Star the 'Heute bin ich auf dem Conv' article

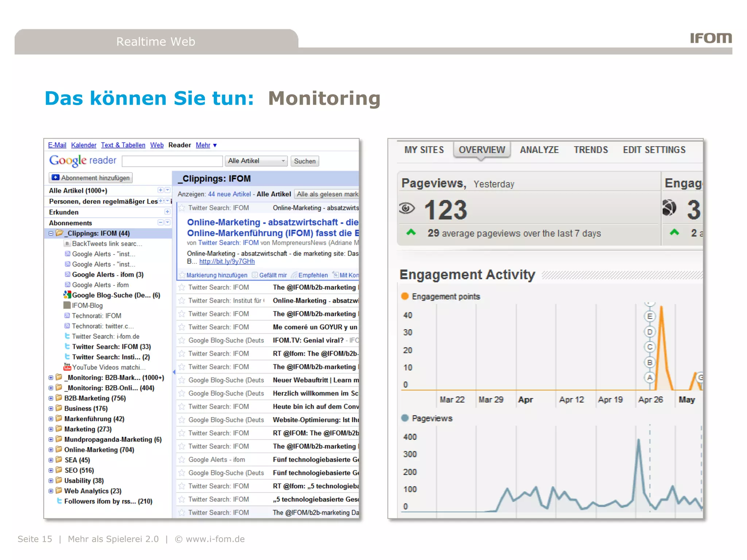182,407
